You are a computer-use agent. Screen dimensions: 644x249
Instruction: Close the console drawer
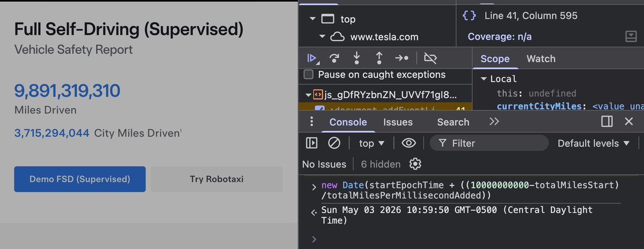point(629,122)
